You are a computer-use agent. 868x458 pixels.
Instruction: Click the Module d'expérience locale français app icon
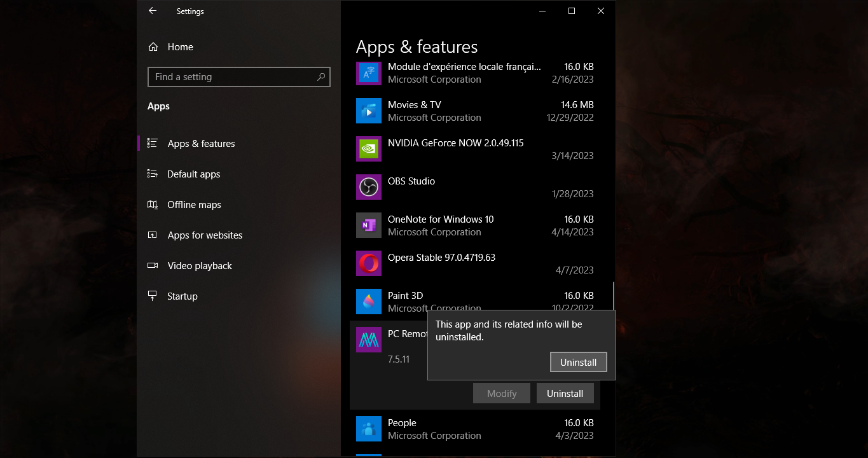369,73
